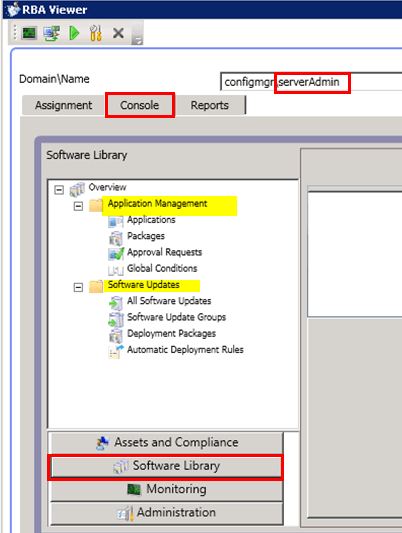The height and width of the screenshot is (533, 402).
Task: Collapse the Overview tree node
Action: coord(59,190)
